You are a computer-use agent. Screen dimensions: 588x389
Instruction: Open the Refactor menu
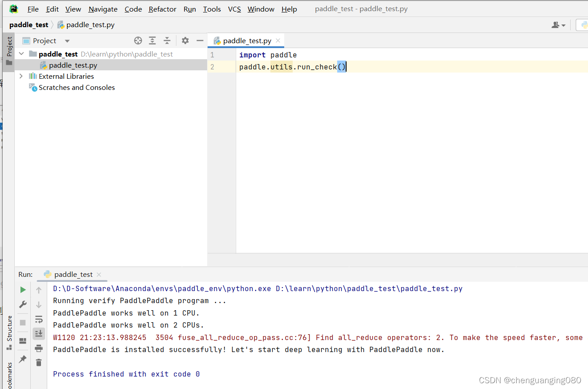click(x=163, y=9)
